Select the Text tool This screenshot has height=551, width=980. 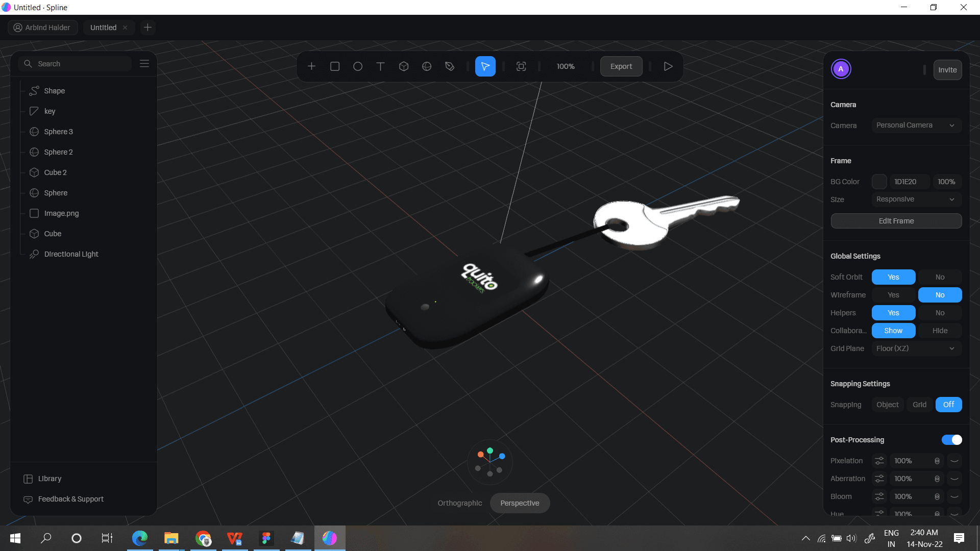380,66
